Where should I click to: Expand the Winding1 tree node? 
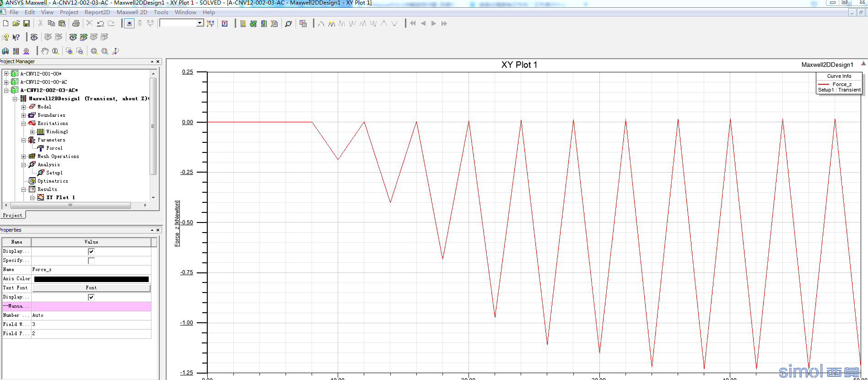(32, 132)
